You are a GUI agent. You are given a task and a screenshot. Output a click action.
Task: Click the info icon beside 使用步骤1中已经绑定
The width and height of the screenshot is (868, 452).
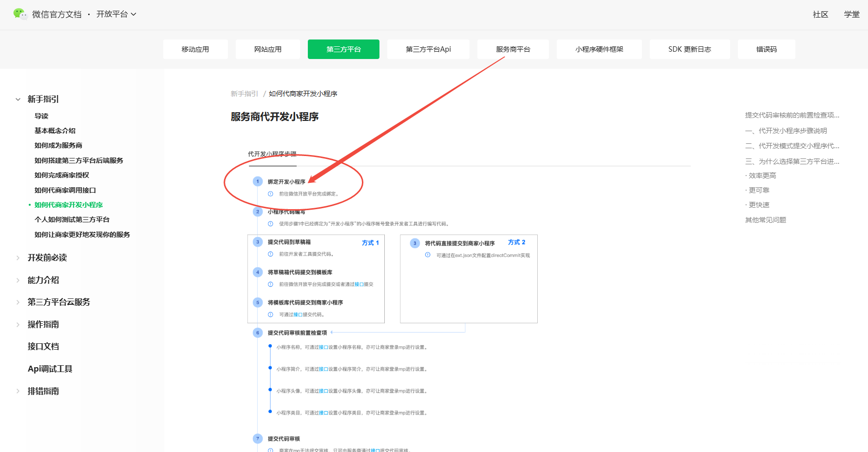click(270, 224)
